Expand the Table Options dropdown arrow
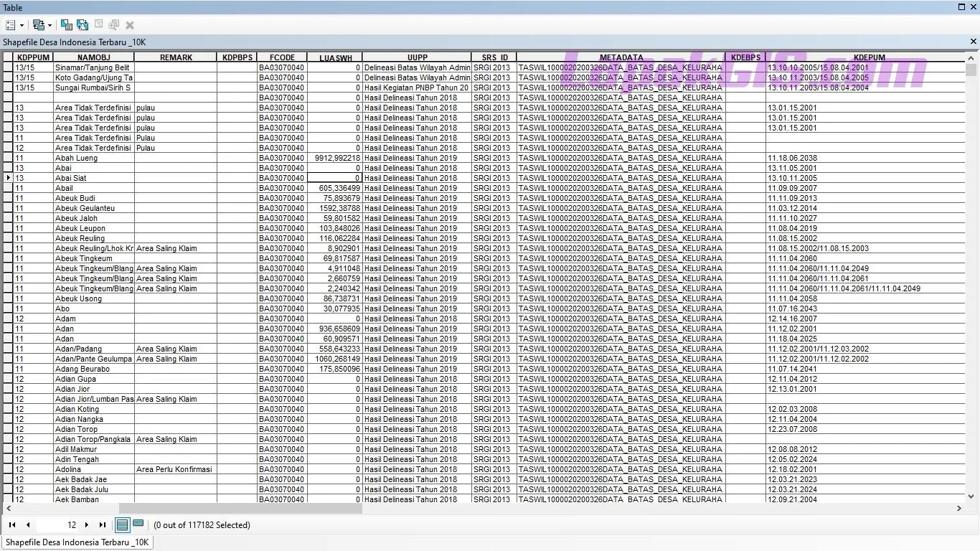The image size is (980, 551). click(22, 25)
